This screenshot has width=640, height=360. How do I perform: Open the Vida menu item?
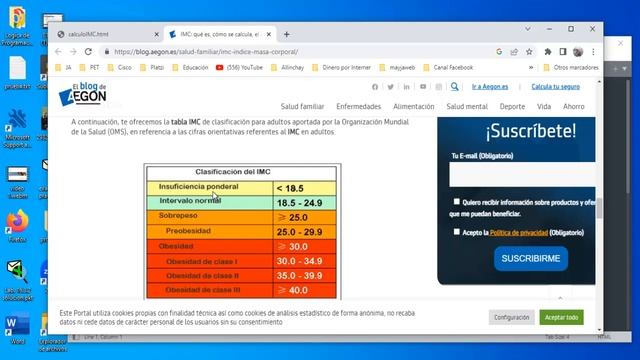(x=544, y=107)
